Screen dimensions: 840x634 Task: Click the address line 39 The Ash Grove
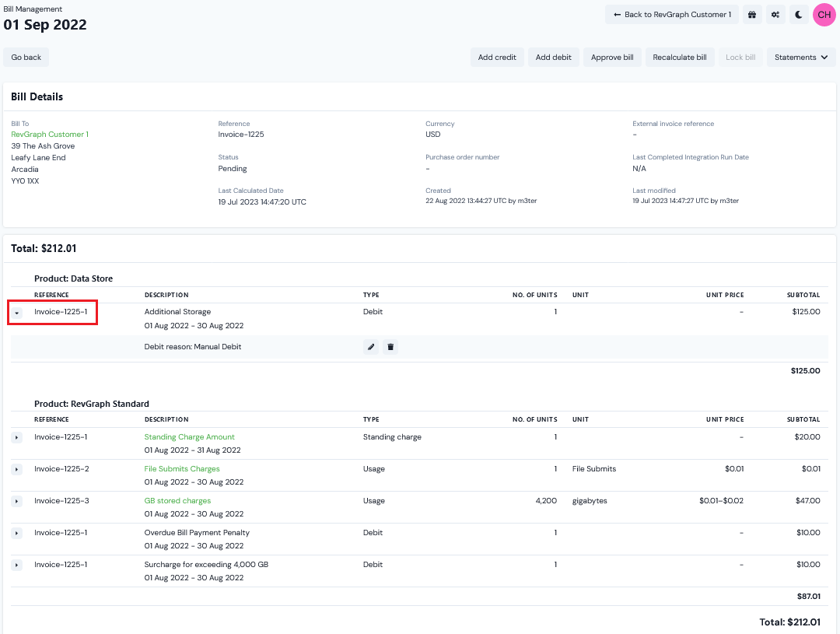pyautogui.click(x=43, y=145)
